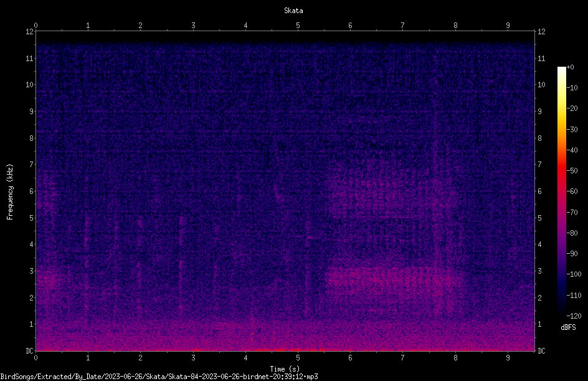This screenshot has width=588, height=381.
Task: Click the "-40" value on the dBFS scale
Action: 572,150
